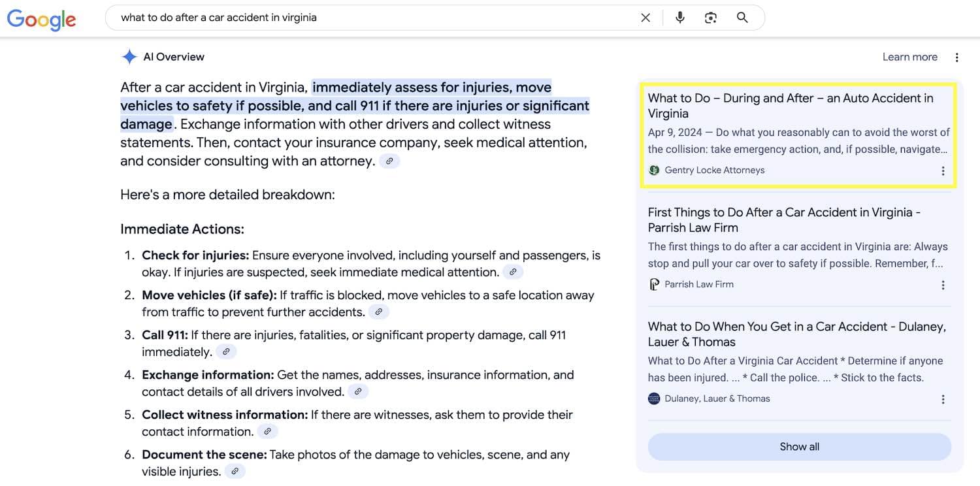This screenshot has width=980, height=486.
Task: Open 'What to Do – During and After' article
Action: 791,106
